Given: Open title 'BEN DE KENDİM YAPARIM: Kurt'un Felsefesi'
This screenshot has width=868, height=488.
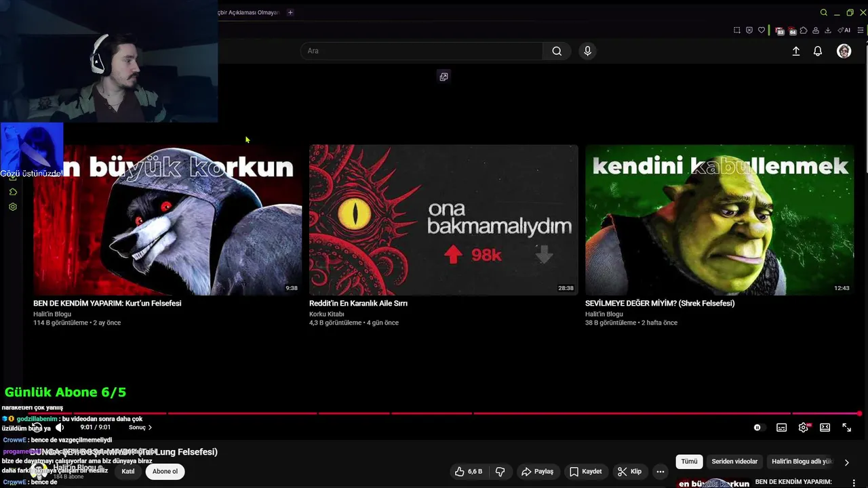Looking at the screenshot, I should [107, 304].
